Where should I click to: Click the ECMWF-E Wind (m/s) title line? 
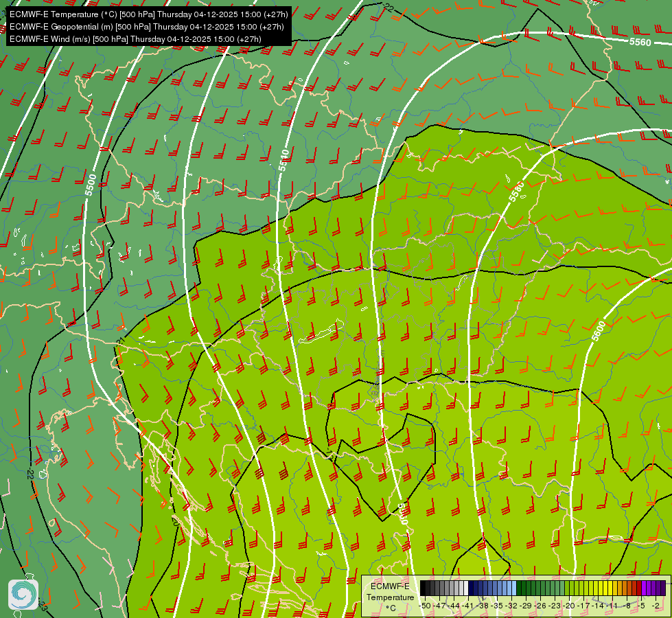135,39
